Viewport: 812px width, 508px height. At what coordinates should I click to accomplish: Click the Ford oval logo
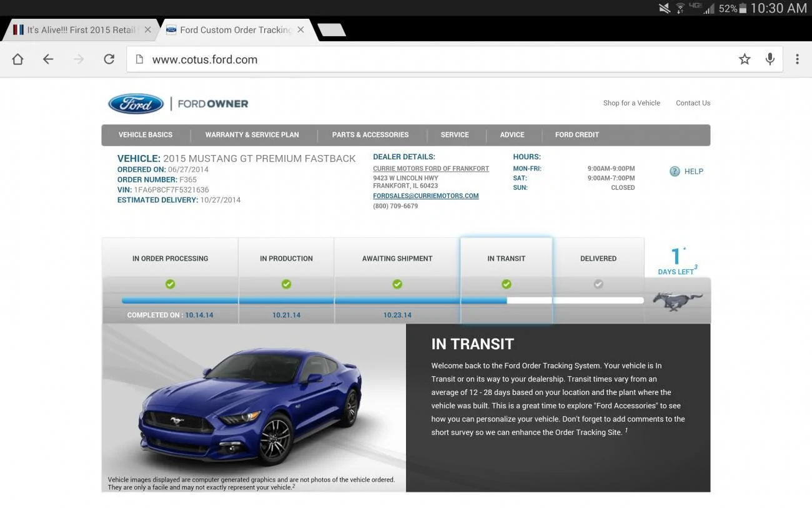click(x=136, y=104)
